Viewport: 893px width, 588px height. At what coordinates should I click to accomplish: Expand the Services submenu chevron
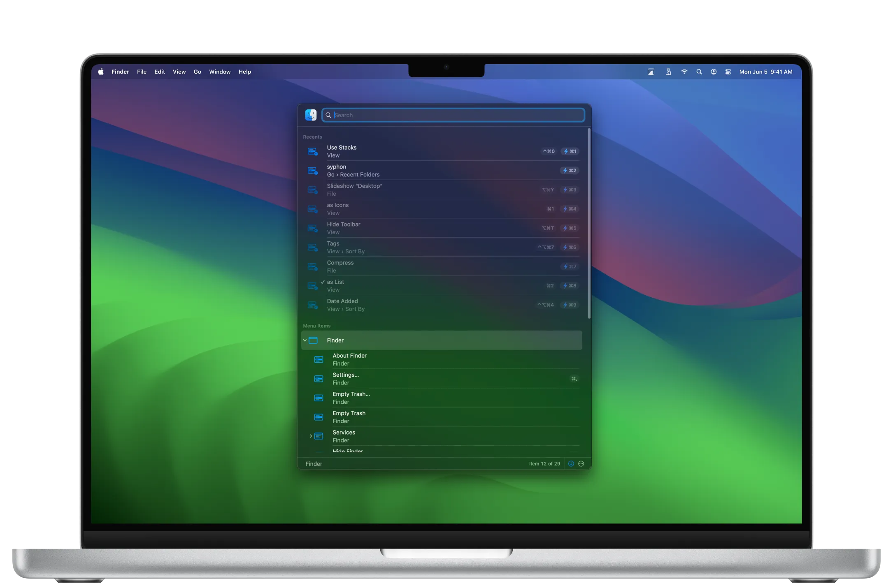pyautogui.click(x=311, y=436)
